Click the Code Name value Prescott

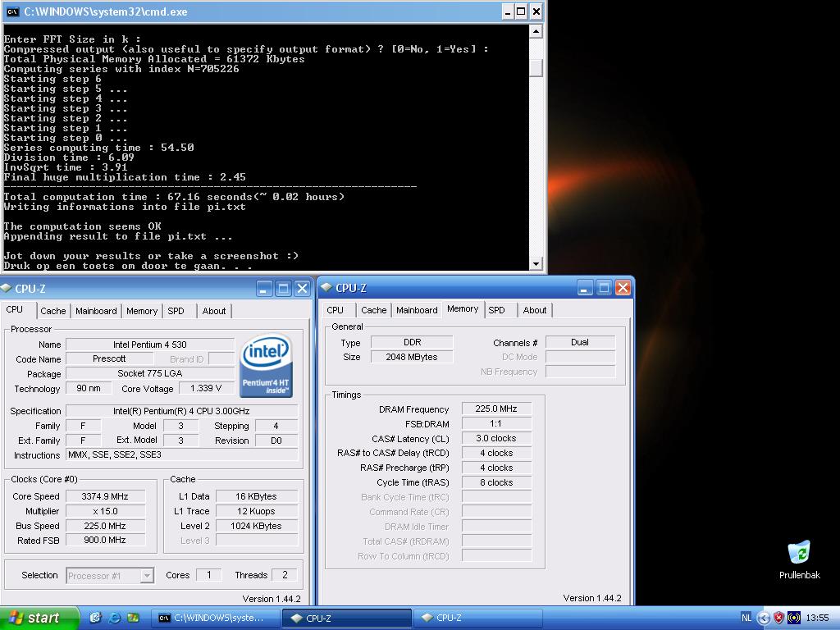coord(109,359)
